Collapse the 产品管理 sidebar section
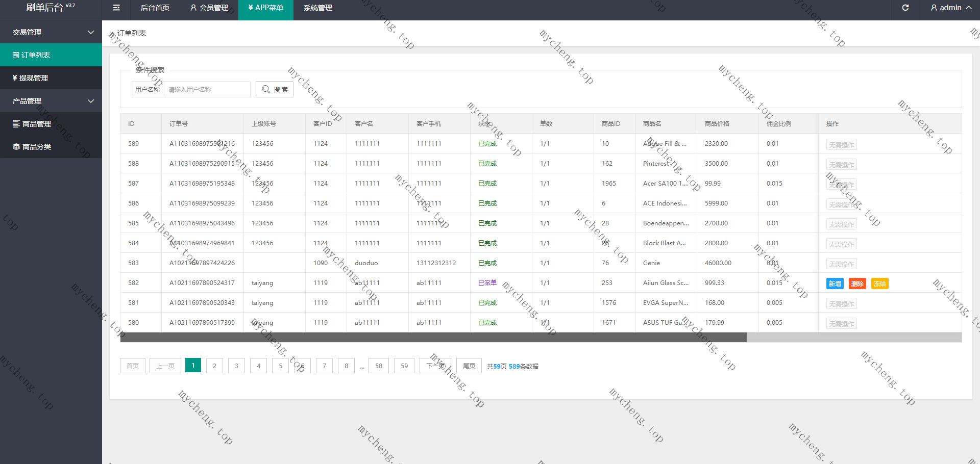 51,101
